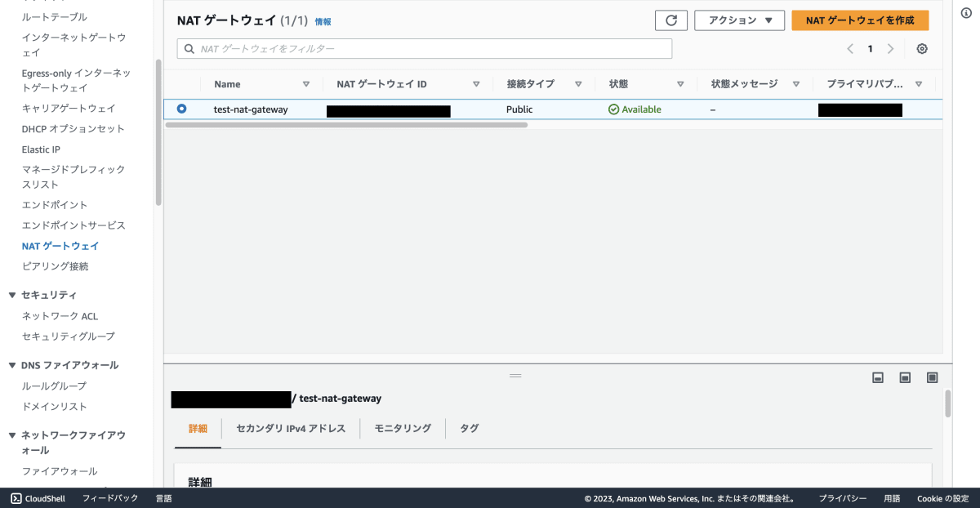Click the table horizontal scrollbar

tap(346, 125)
